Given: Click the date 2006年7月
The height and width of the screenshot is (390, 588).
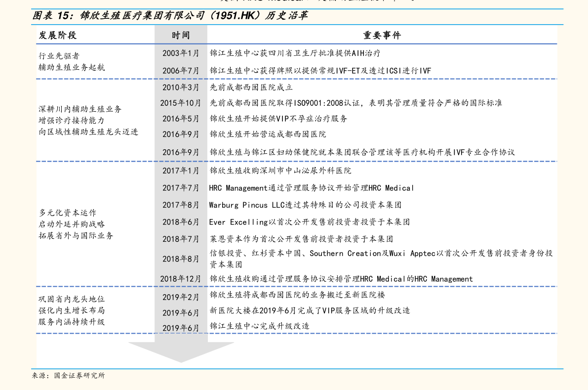Looking at the screenshot, I should tap(181, 71).
